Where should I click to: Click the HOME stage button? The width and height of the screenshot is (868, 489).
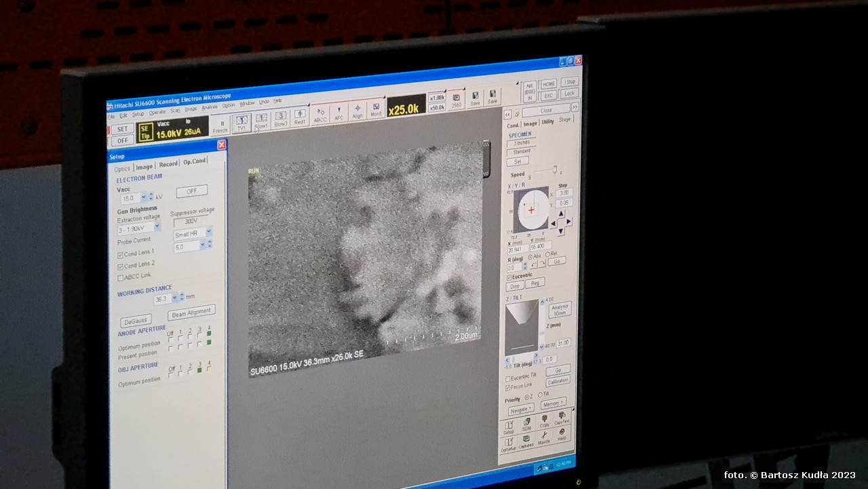[x=549, y=83]
